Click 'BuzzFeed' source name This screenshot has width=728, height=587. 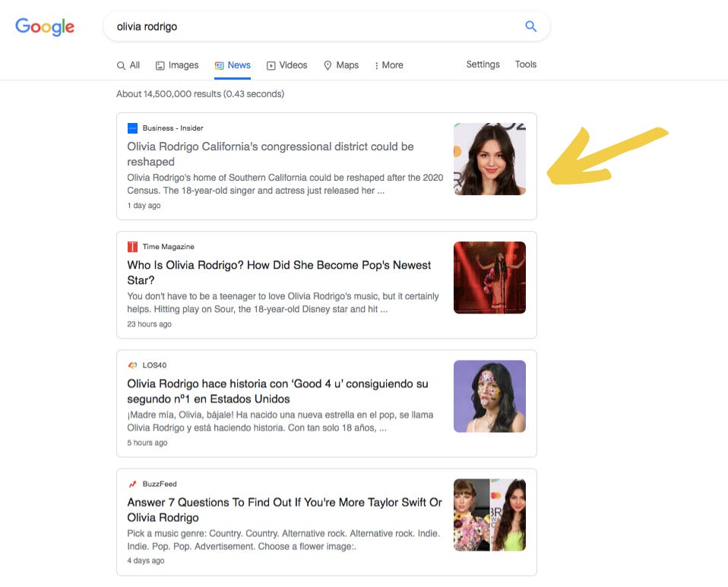point(160,484)
